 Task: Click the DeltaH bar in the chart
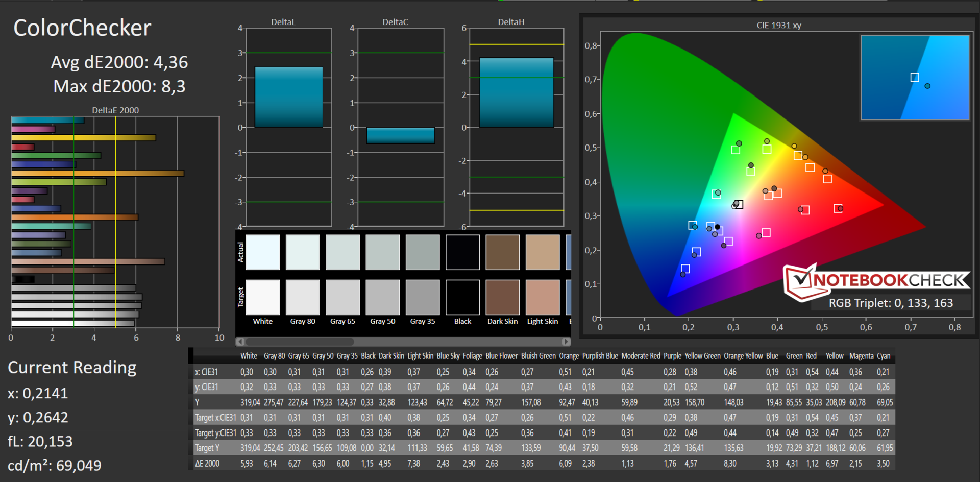pos(516,92)
